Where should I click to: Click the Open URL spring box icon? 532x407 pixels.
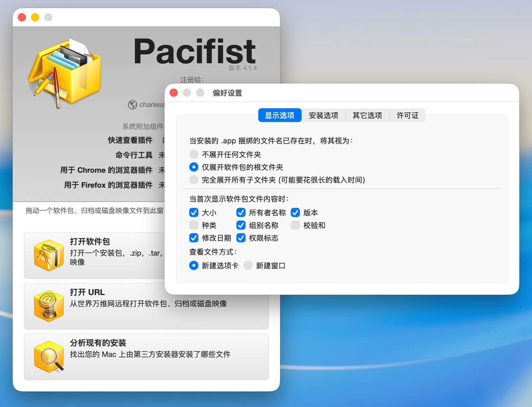49,306
